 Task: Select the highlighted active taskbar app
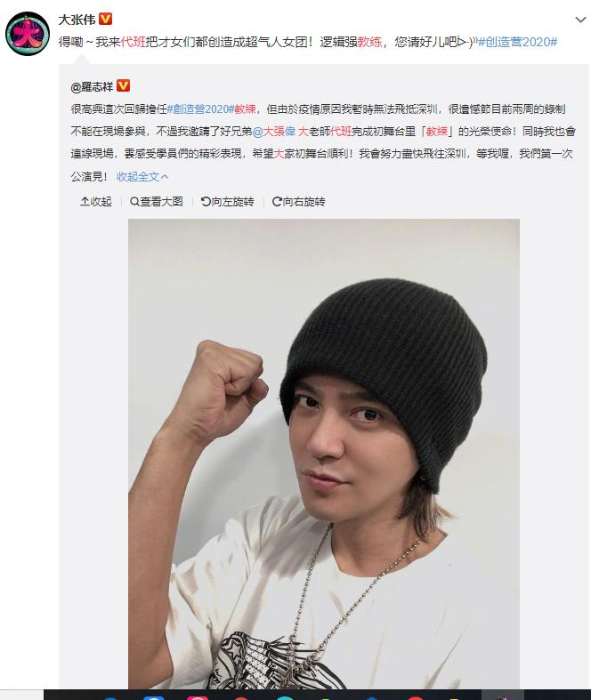click(503, 695)
